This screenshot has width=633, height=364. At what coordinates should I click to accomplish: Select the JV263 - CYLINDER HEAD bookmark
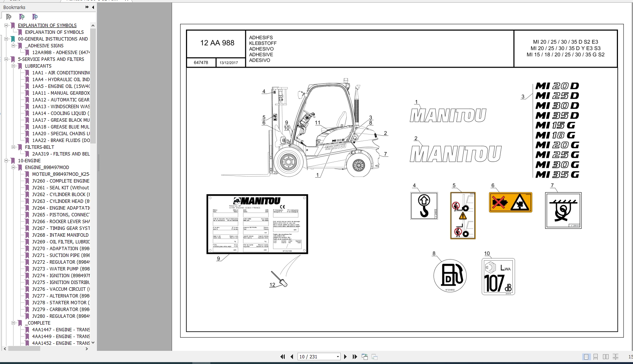61,201
